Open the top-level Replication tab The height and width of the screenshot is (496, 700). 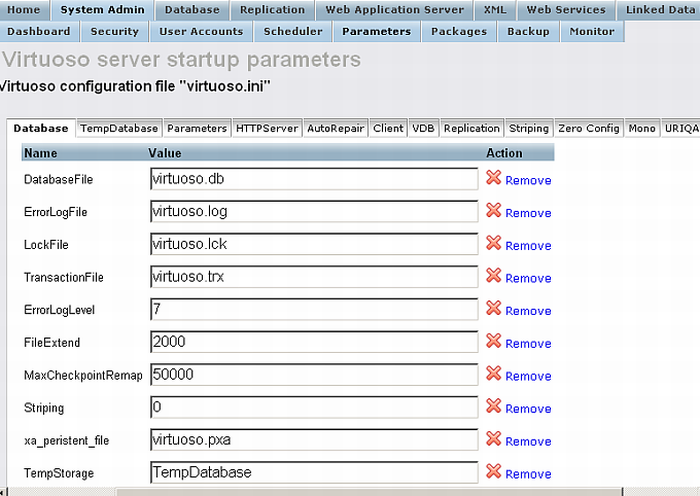272,10
